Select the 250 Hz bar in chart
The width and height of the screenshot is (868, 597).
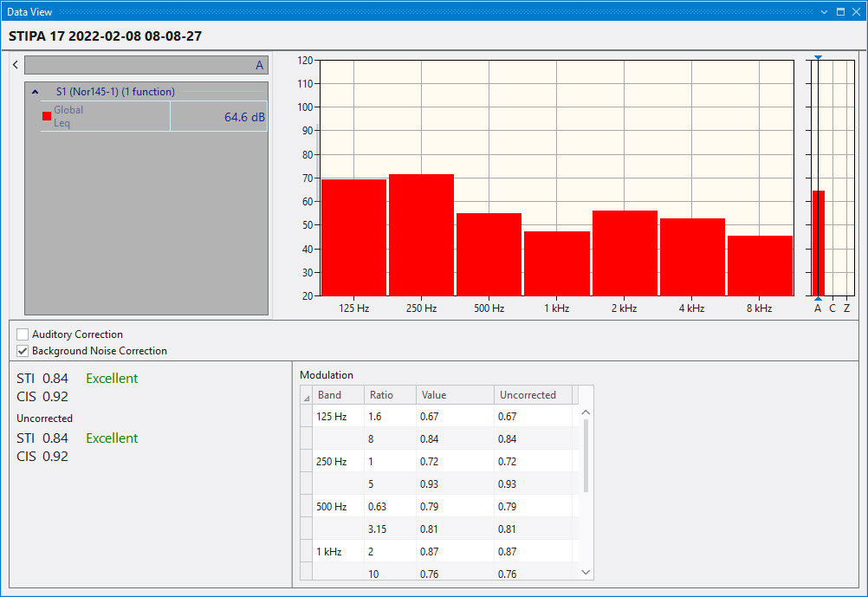click(421, 234)
